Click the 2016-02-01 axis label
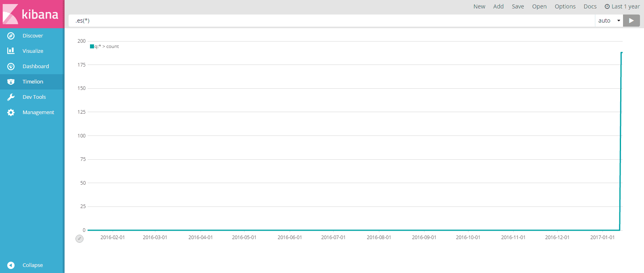Viewport: 644px width, 273px height. [x=113, y=238]
